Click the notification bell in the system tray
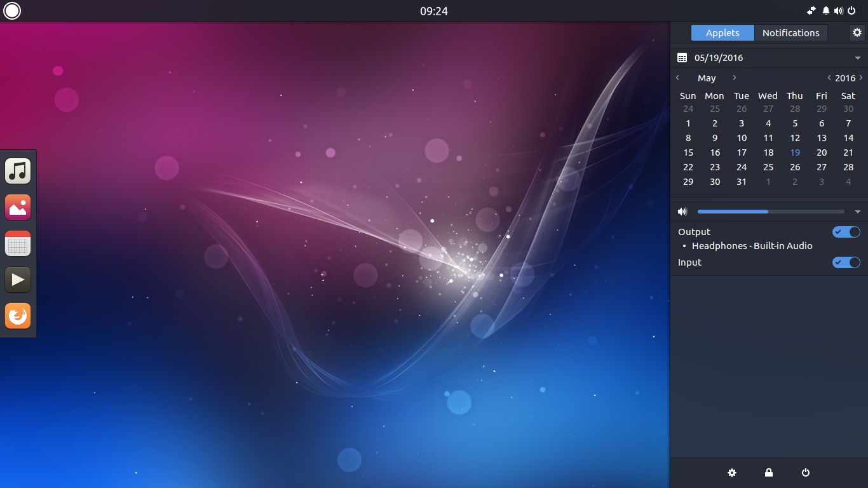The height and width of the screenshot is (488, 868). (x=825, y=10)
